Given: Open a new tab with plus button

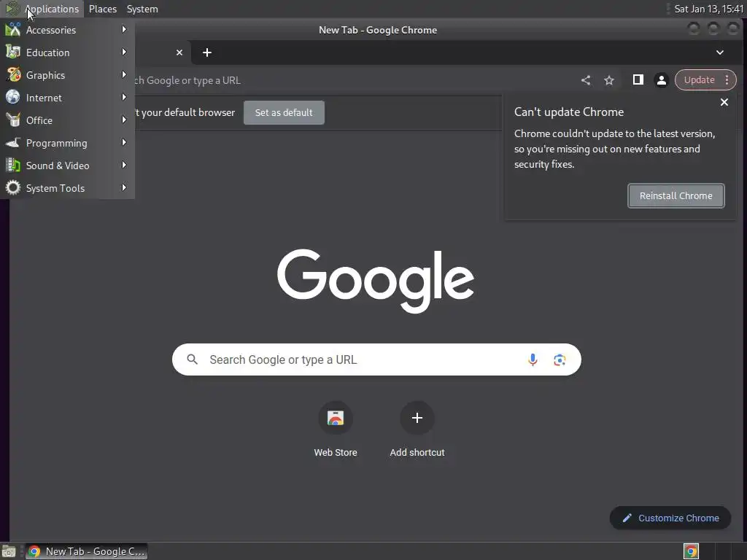Looking at the screenshot, I should tap(206, 52).
